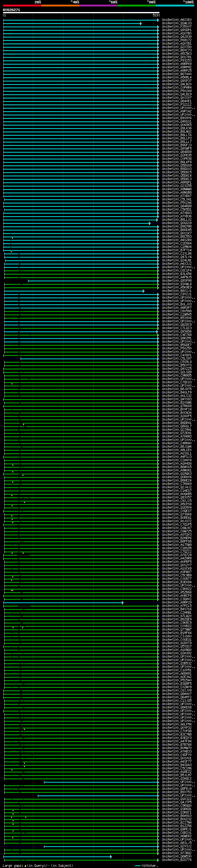Select the UniRef100_Q4XZZ5 label
The height and width of the screenshot is (868, 197).
click(x=177, y=369)
